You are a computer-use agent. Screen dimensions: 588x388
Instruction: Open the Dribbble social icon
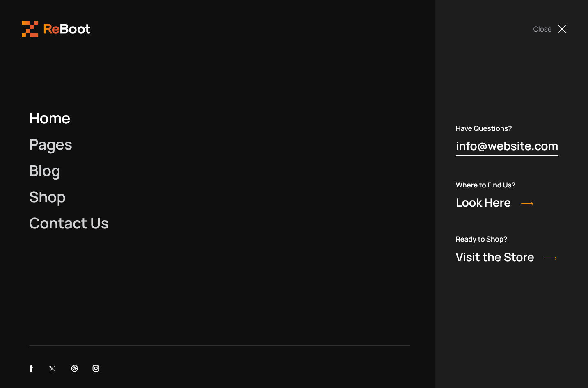coord(75,368)
